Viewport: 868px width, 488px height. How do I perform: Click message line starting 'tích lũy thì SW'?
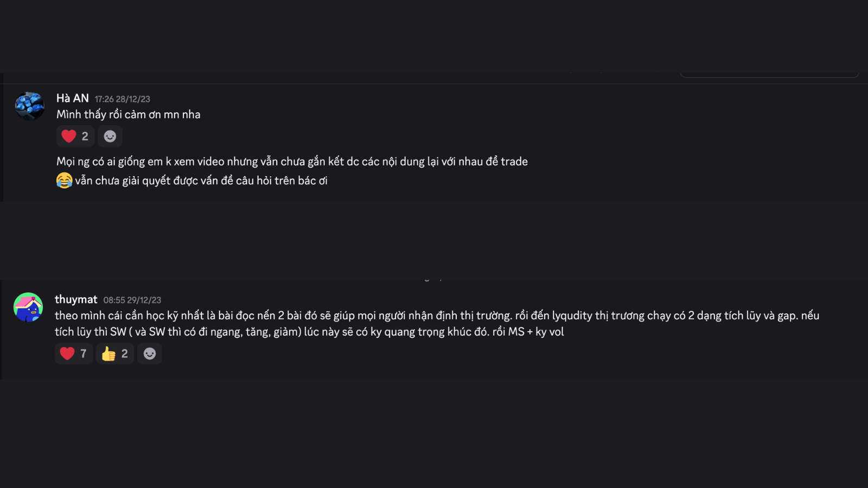309,332
